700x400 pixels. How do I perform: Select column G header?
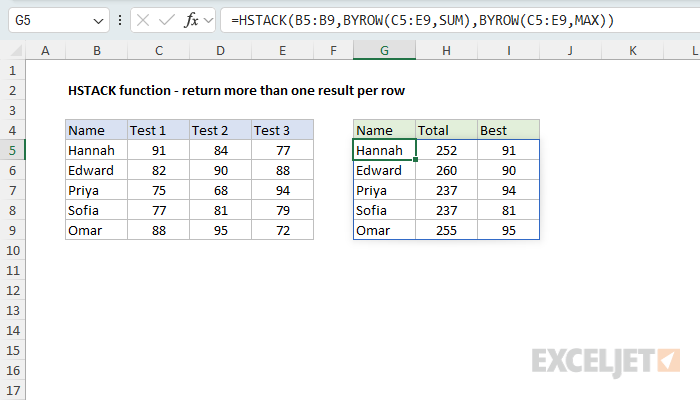coord(384,50)
